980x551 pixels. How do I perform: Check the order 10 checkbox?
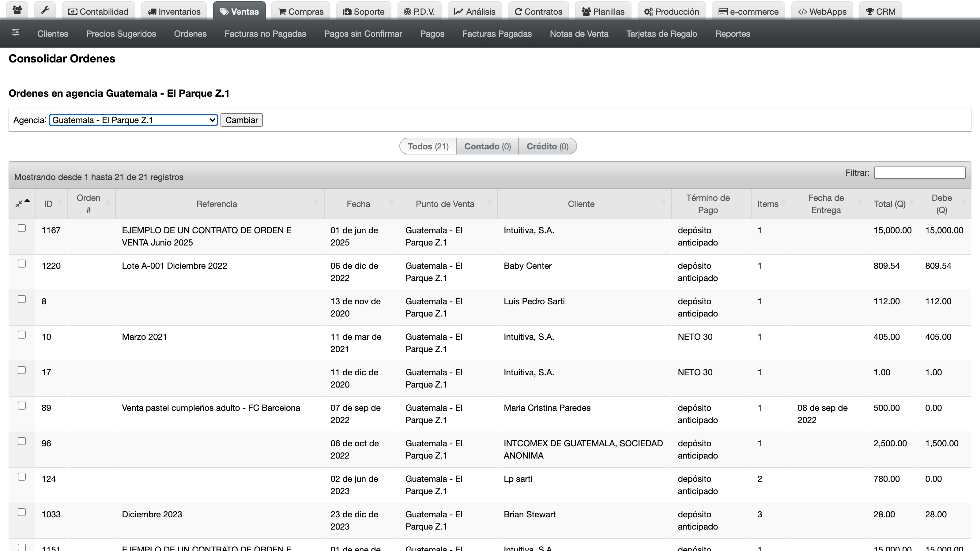click(x=22, y=335)
